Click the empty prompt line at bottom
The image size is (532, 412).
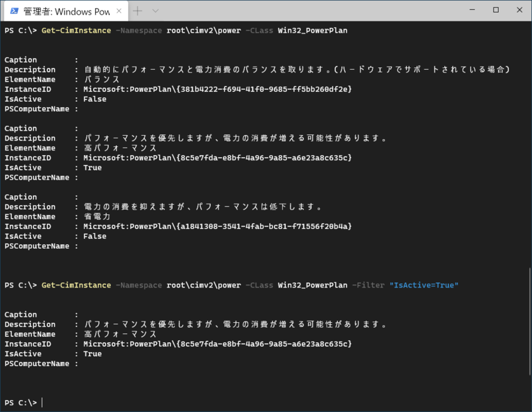click(x=266, y=403)
